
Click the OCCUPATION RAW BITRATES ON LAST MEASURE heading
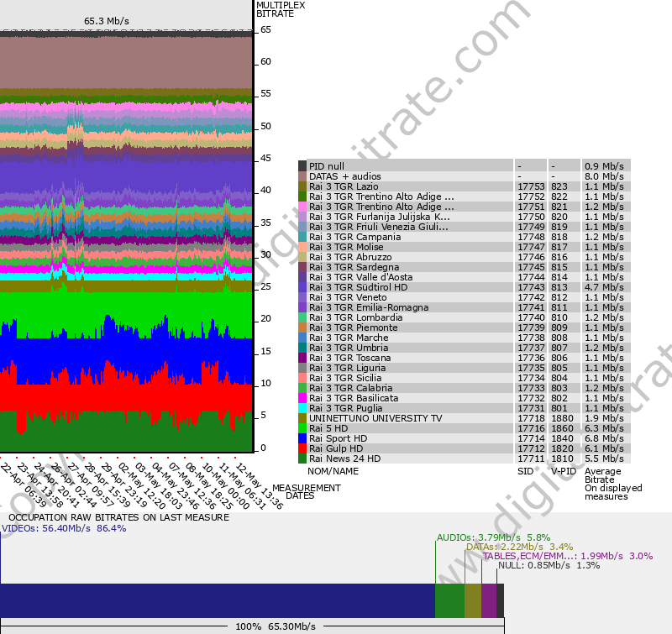tap(118, 517)
